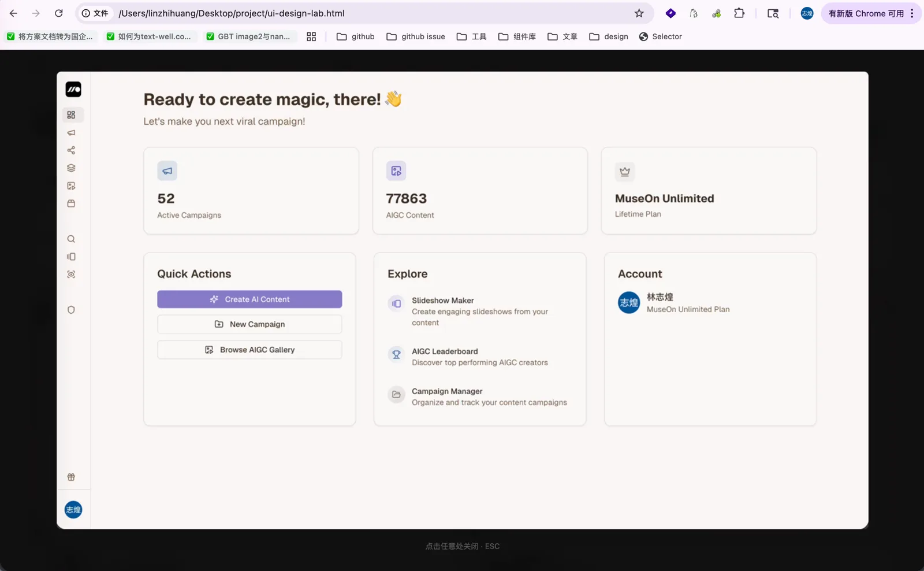
Task: Click the gift icon in the sidebar
Action: click(x=71, y=477)
